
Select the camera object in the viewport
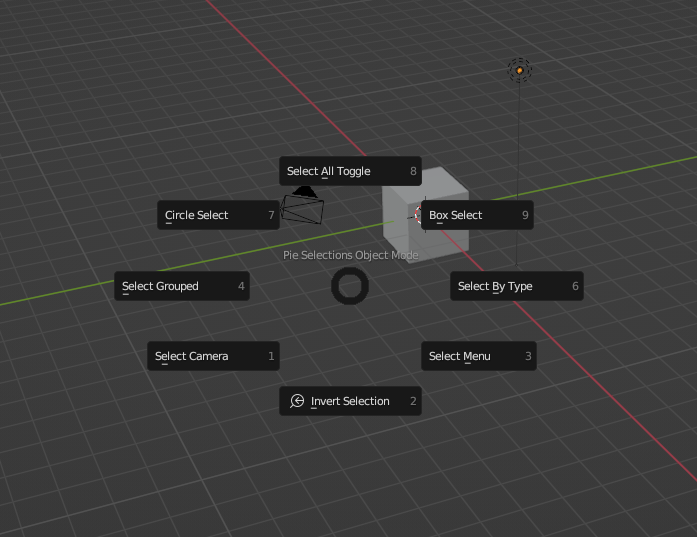(x=303, y=207)
